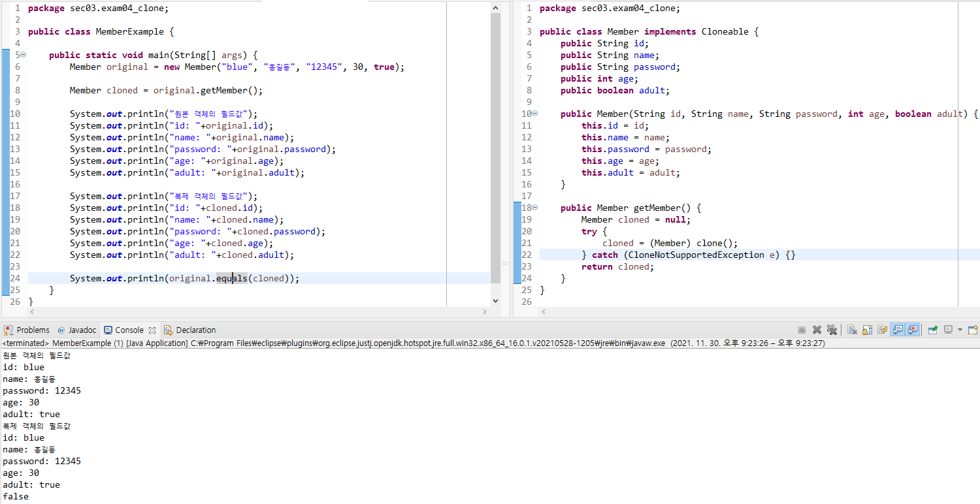The height and width of the screenshot is (504, 980).
Task: Click 'CloneNotSupportedException' in the catch clause
Action: point(695,255)
